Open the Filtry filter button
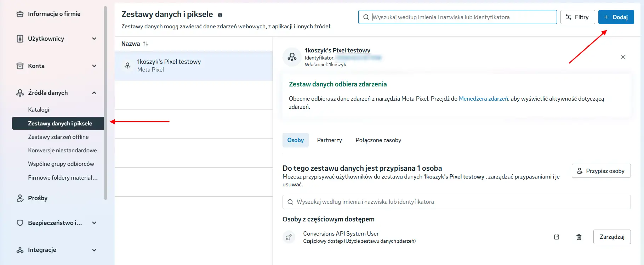The image size is (644, 265). [577, 17]
